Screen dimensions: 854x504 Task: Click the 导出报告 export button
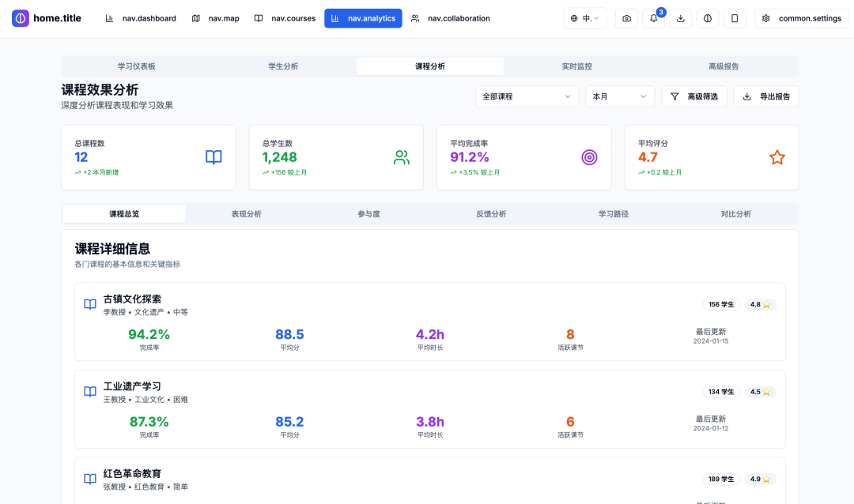766,96
